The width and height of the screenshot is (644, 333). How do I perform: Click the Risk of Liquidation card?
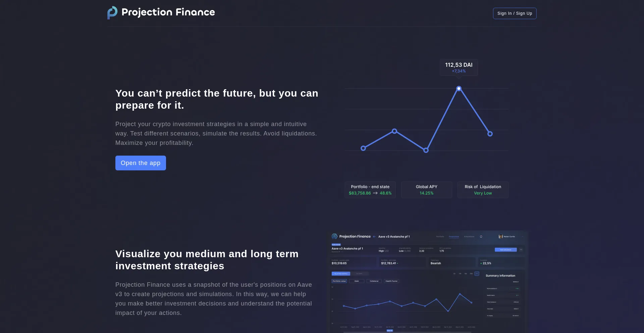(483, 190)
